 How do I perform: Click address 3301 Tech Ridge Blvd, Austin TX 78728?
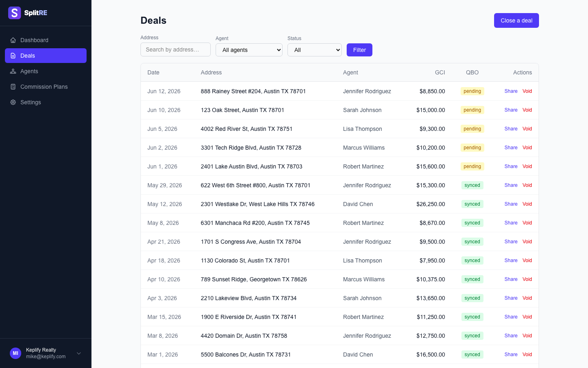coord(251,148)
